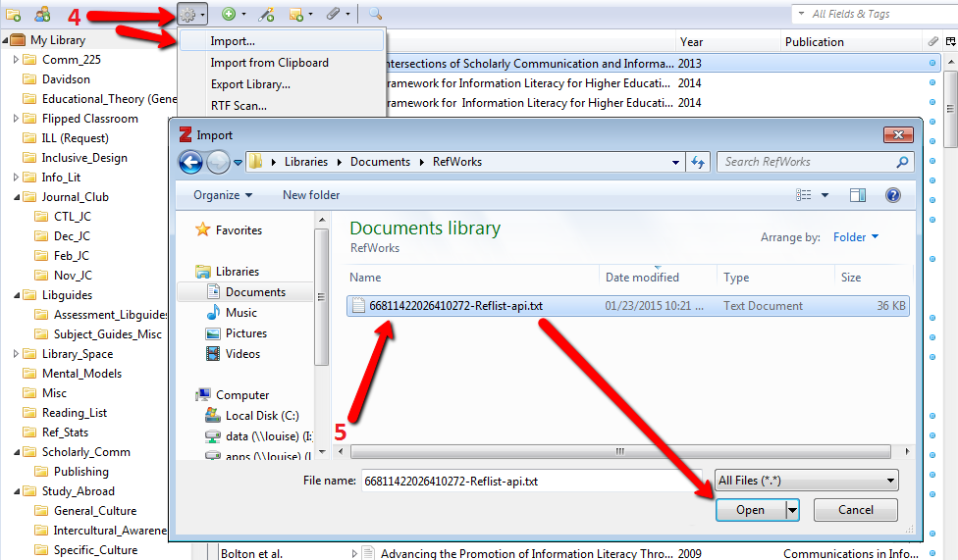Click the Refresh button beside address bar
The height and width of the screenshot is (560, 958).
[698, 162]
